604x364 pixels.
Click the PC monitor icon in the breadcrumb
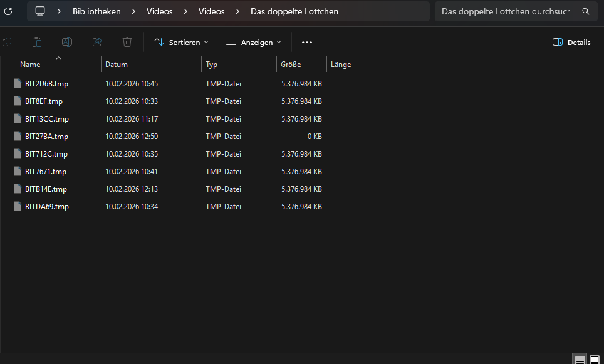click(x=40, y=11)
